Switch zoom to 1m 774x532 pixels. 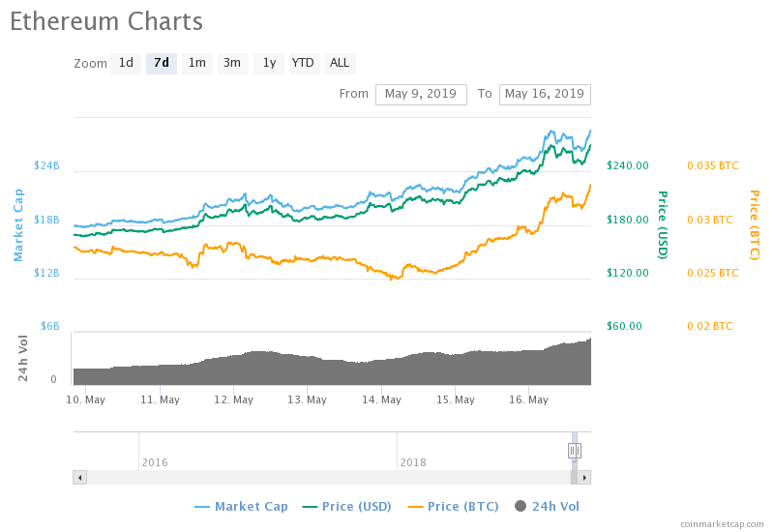tap(196, 64)
